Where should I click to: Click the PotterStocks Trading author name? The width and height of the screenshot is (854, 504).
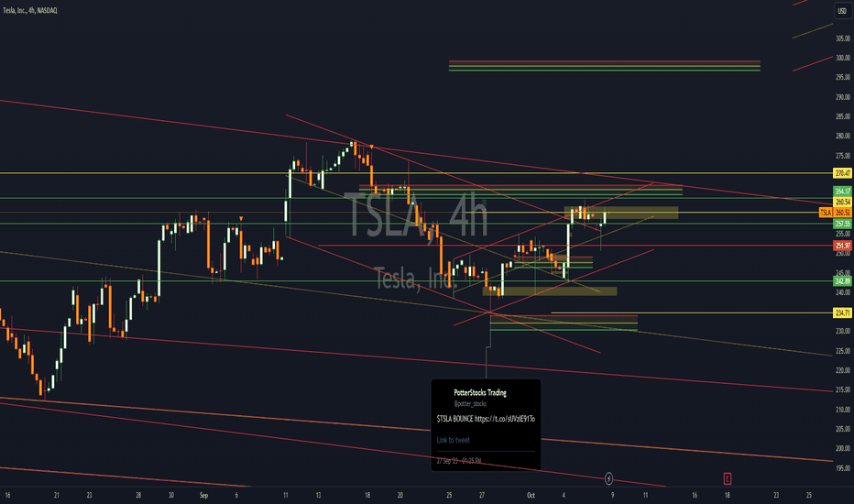(480, 392)
